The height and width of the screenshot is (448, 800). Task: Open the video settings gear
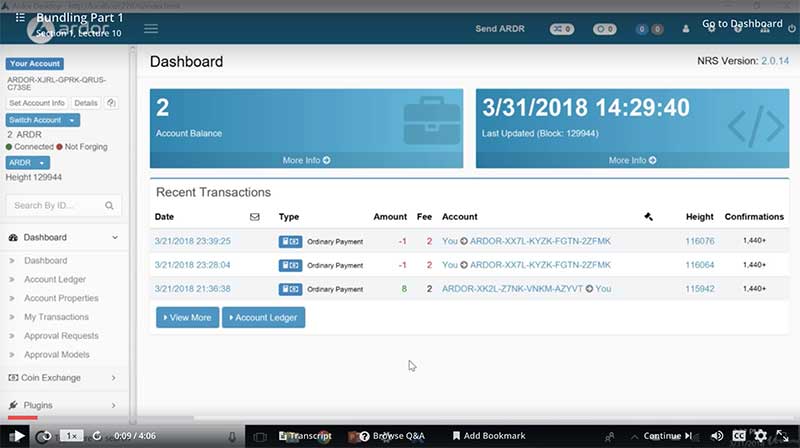coord(760,436)
